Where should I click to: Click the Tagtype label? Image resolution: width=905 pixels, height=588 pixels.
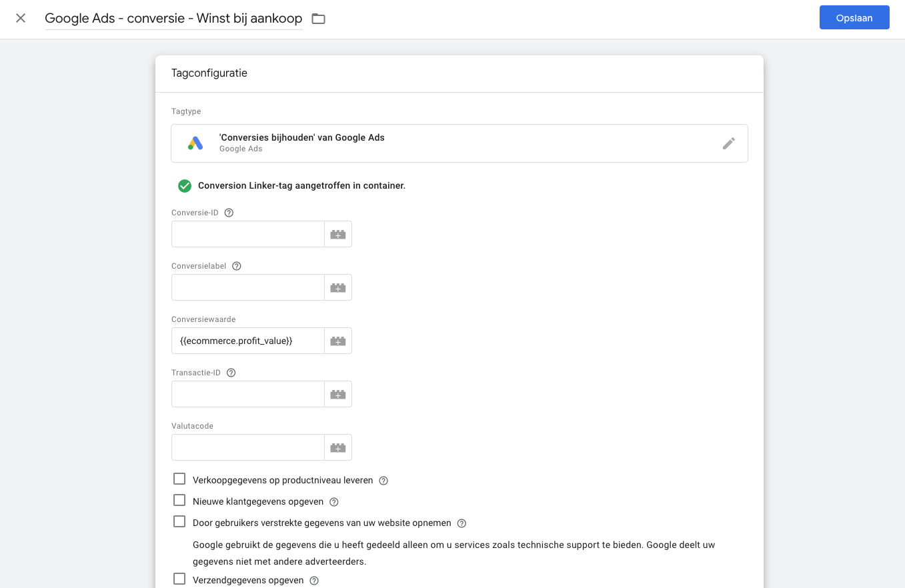click(186, 111)
